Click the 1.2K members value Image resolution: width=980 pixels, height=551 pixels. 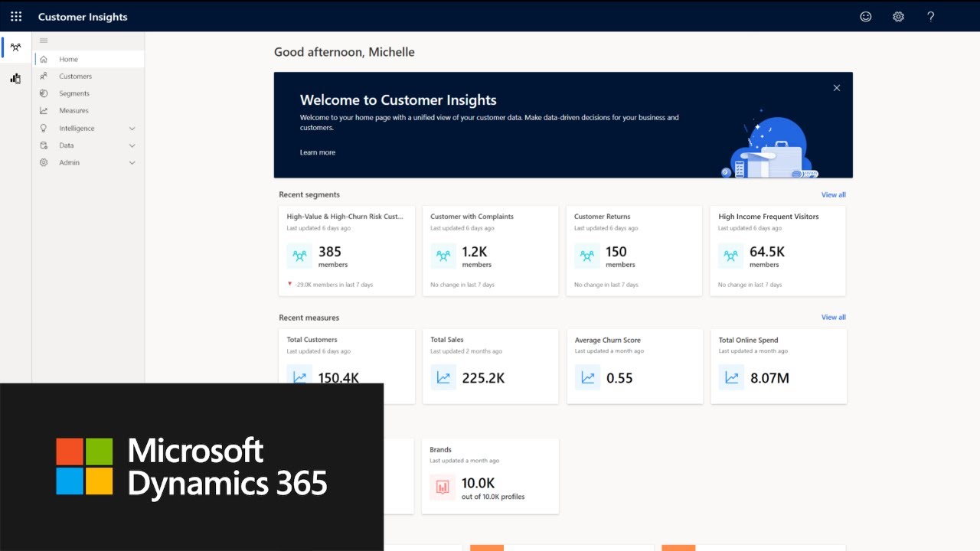[474, 252]
